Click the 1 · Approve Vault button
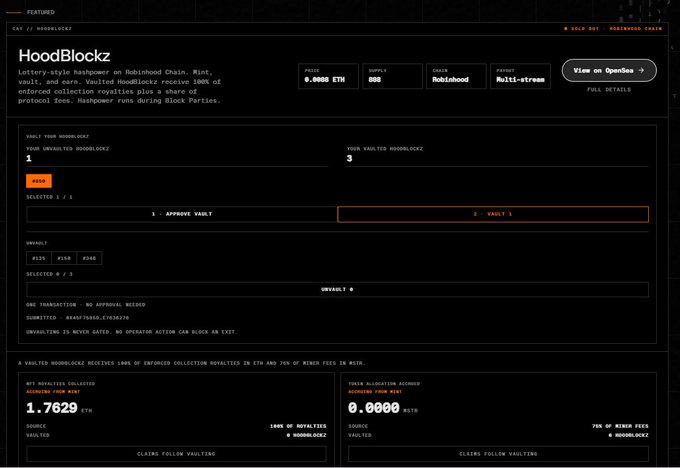The image size is (680, 468). (x=182, y=214)
